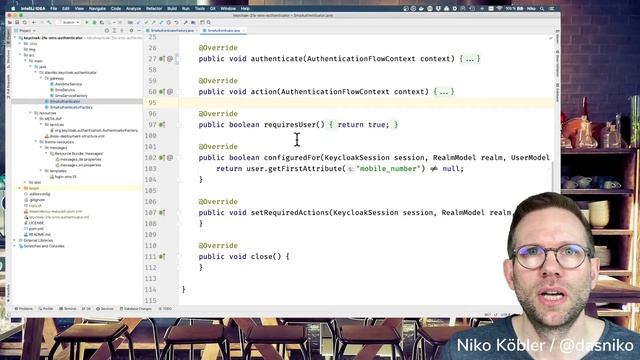Image resolution: width=640 pixels, height=360 pixels.
Task: Open the Navigate menu
Action: click(97, 8)
